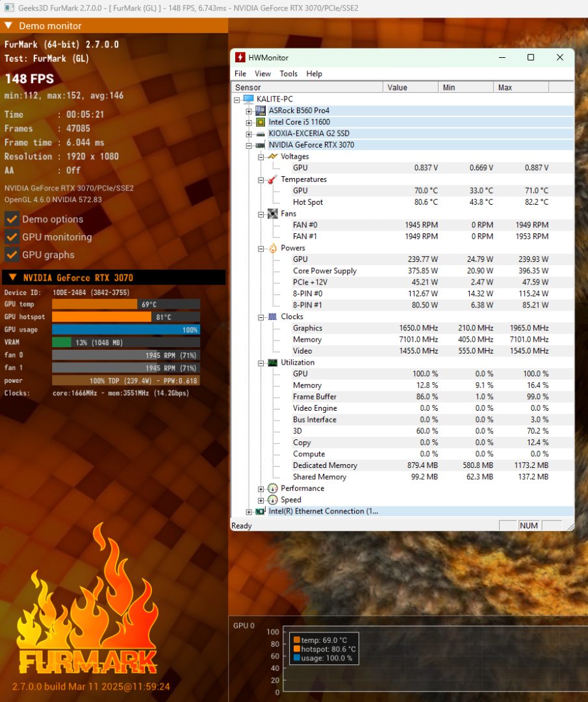Click the GPU usage 100% bar
Image resolution: width=588 pixels, height=702 pixels.
coord(126,330)
